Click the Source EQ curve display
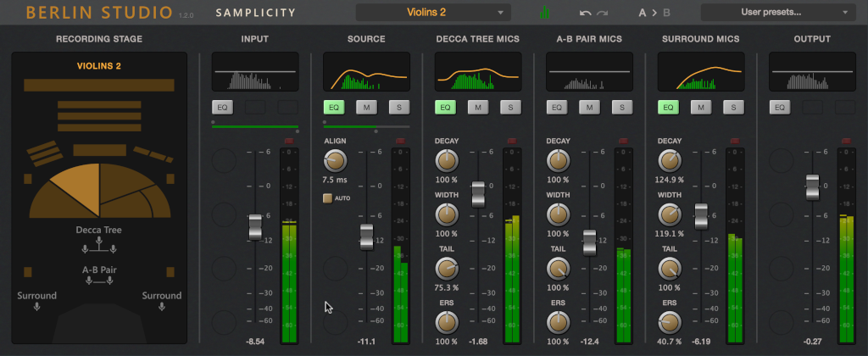The height and width of the screenshot is (356, 868). 366,71
